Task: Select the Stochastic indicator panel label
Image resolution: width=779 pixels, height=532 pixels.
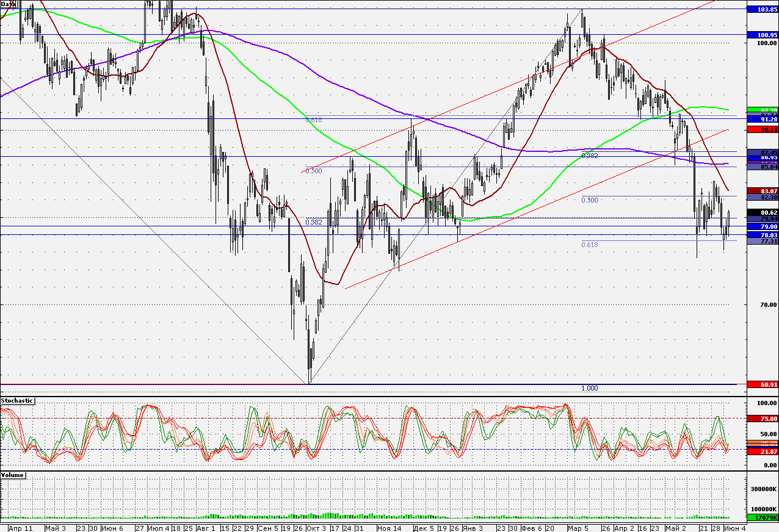Action: pos(17,401)
